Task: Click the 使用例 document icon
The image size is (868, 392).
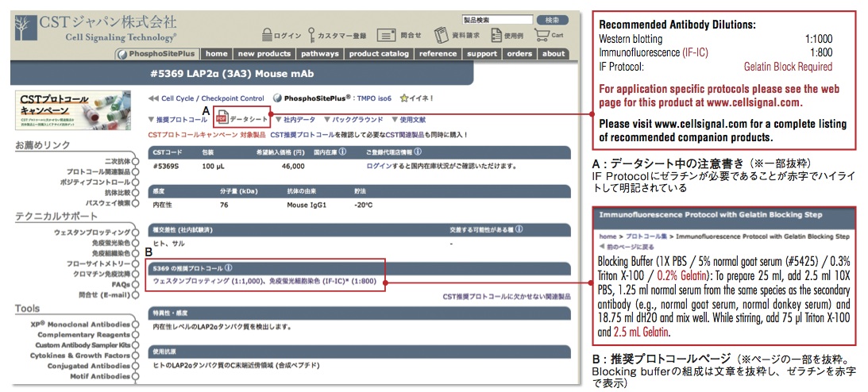Action: click(496, 35)
